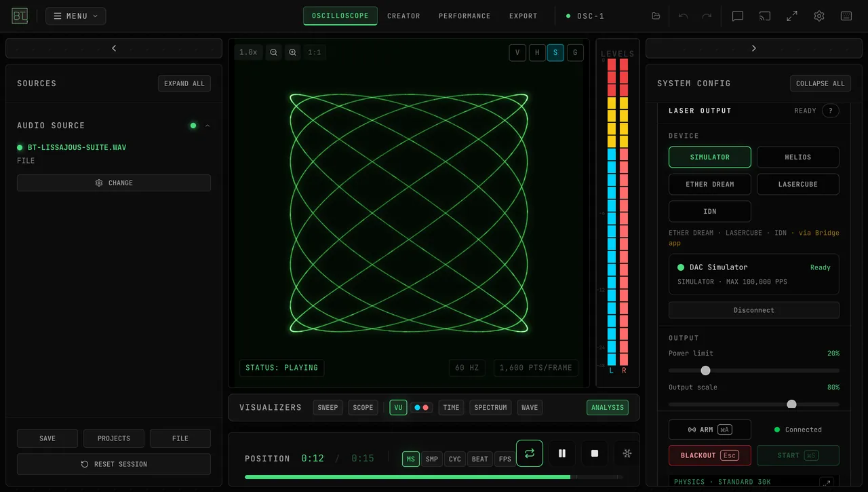
Task: Collapse the right panel with the arrow
Action: [x=753, y=48]
